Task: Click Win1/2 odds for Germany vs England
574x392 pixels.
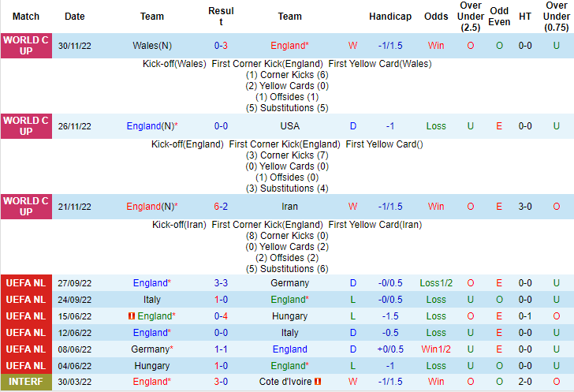Action: click(x=435, y=349)
